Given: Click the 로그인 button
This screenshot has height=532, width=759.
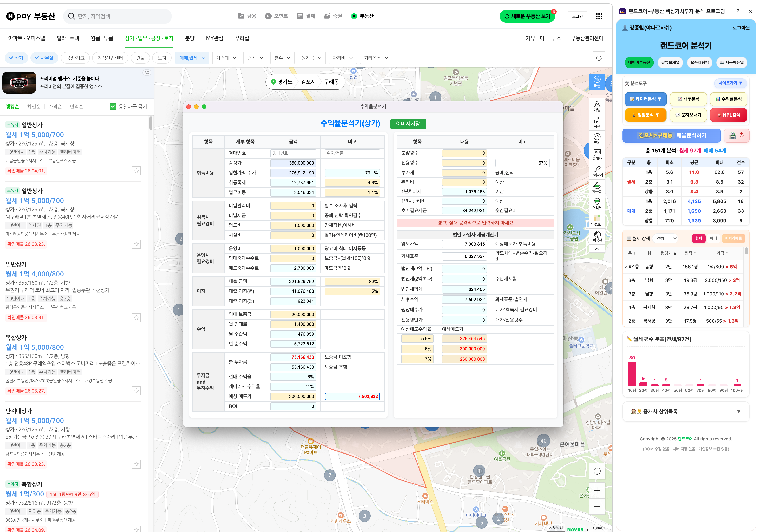Looking at the screenshot, I should pos(577,16).
